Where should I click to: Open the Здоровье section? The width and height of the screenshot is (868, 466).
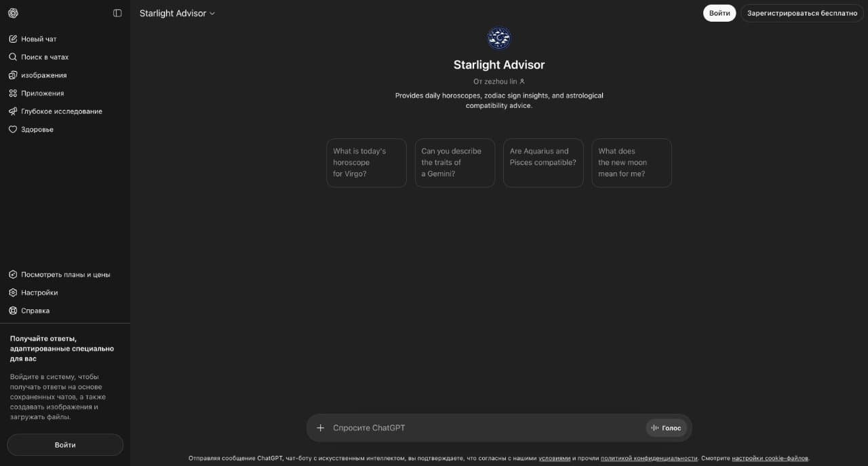pyautogui.click(x=37, y=129)
